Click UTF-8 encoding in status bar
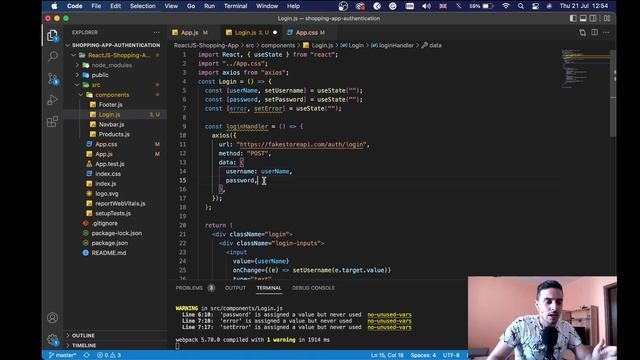Screen dimensions: 640x360 pyautogui.click(x=451, y=356)
